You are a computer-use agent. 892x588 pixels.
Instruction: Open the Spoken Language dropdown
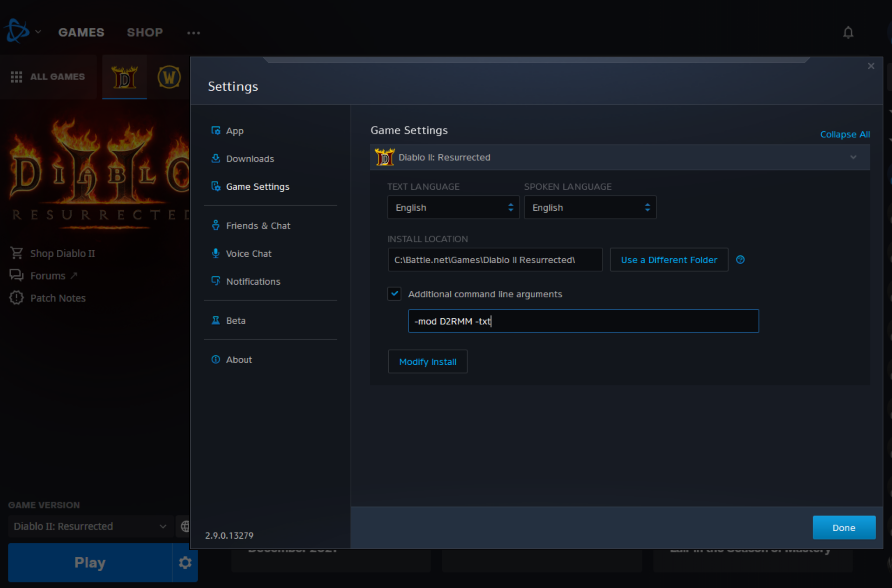[590, 207]
